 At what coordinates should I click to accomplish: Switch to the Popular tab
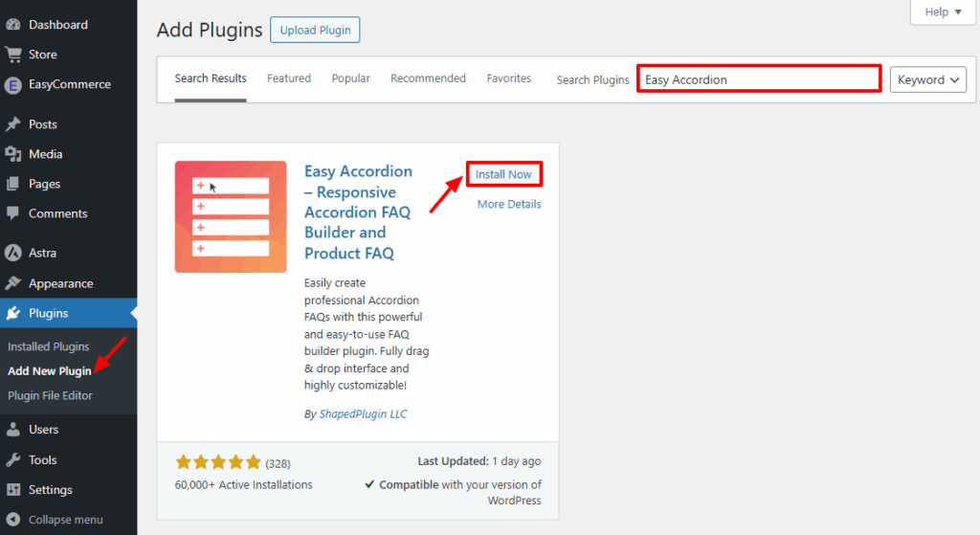pyautogui.click(x=350, y=78)
